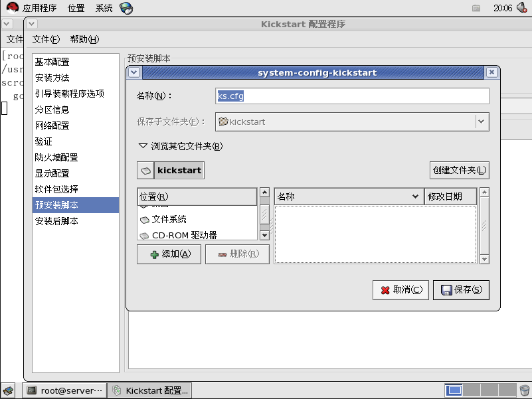Select 软件包选择 in sidebar
This screenshot has width=532, height=399.
click(76, 189)
